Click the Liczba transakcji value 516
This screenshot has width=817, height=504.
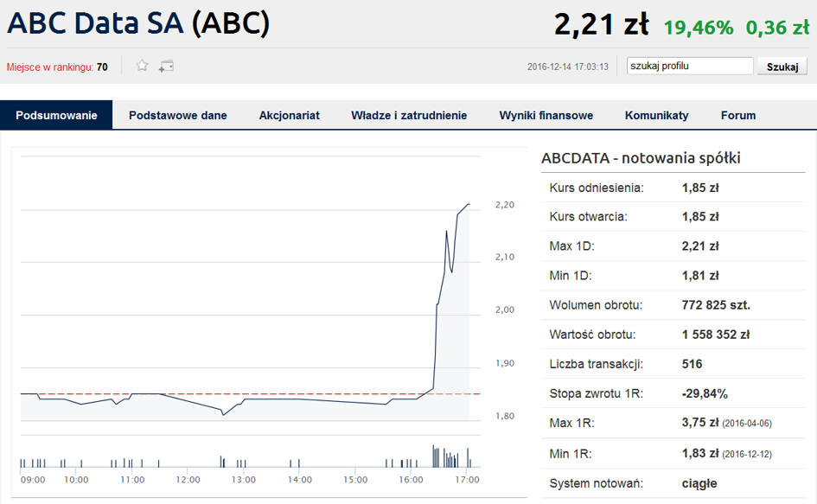pyautogui.click(x=692, y=364)
